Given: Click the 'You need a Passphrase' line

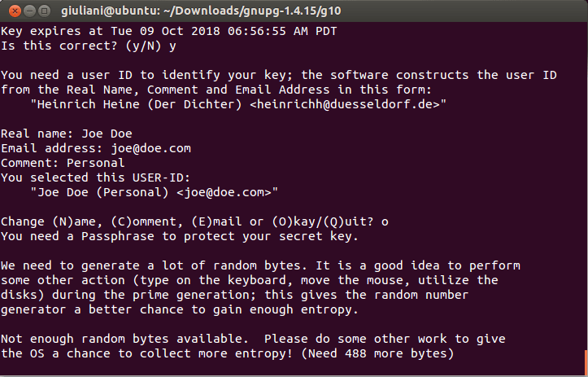Looking at the screenshot, I should (180, 236).
